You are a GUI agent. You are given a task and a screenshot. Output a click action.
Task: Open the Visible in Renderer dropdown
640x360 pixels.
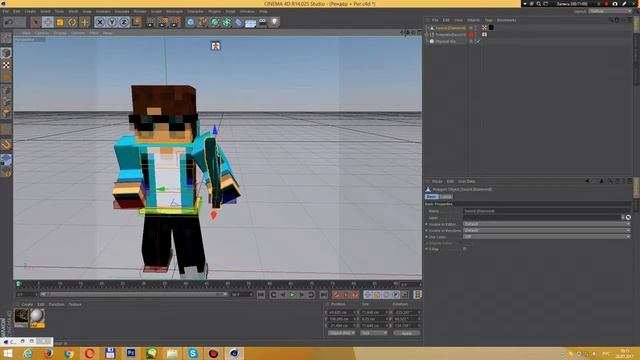[547, 230]
